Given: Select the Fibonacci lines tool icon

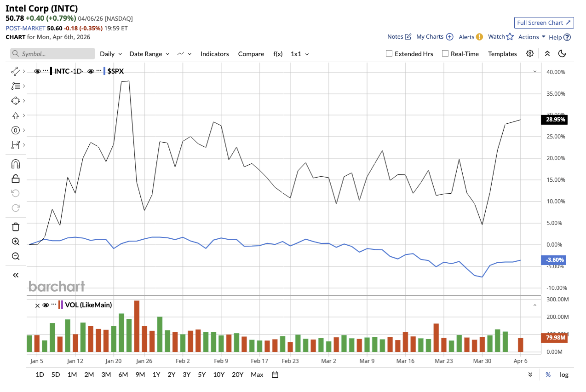Looking at the screenshot, I should (16, 86).
